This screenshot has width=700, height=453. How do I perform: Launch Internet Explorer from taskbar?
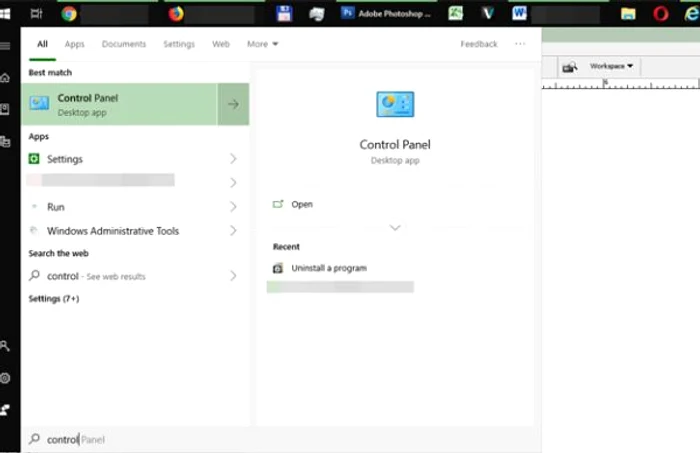[692, 14]
